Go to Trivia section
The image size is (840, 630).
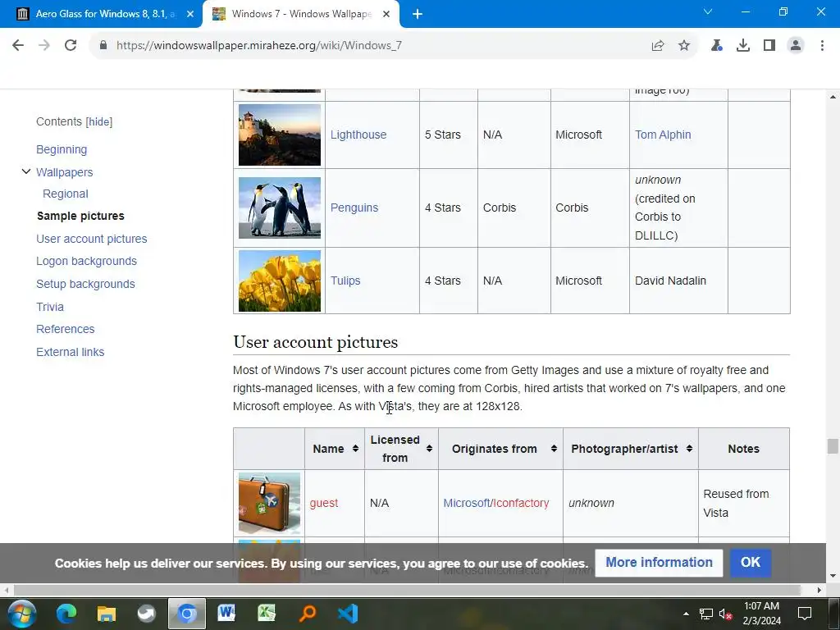(x=50, y=307)
